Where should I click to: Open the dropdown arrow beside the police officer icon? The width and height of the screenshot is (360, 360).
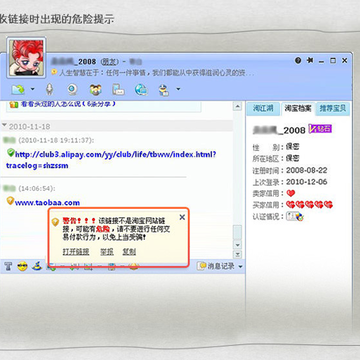click(x=178, y=89)
